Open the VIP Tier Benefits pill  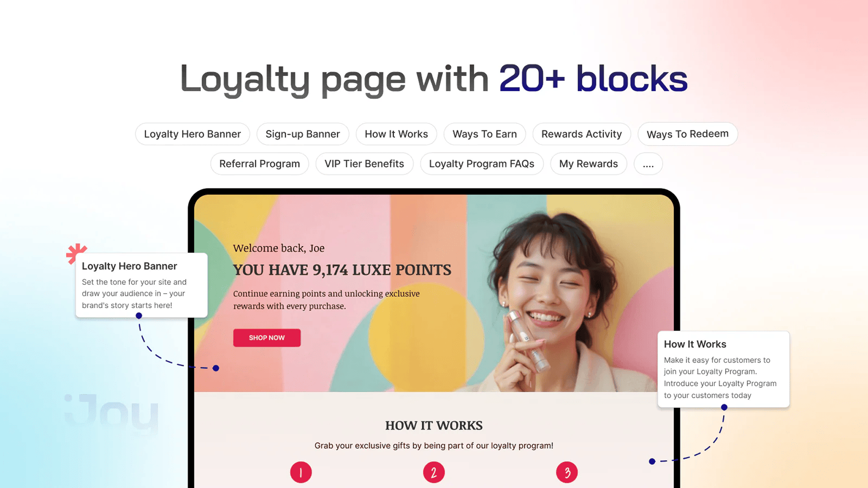click(364, 164)
